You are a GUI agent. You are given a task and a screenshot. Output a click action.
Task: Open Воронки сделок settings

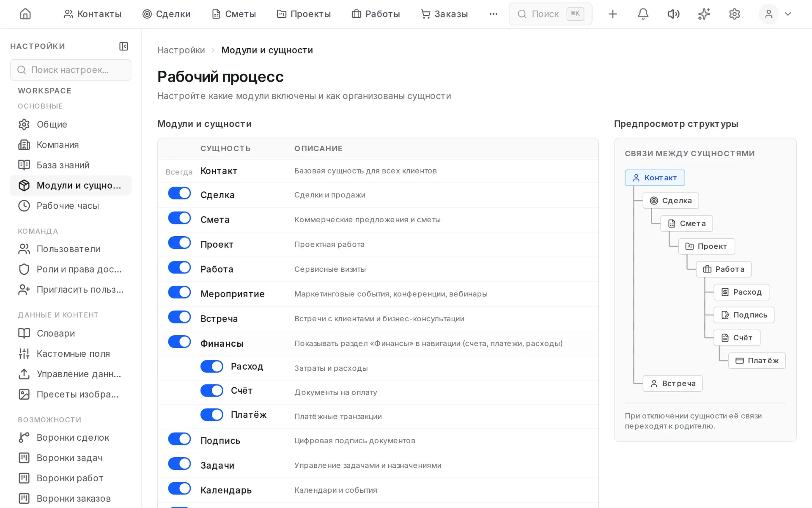(x=71, y=437)
